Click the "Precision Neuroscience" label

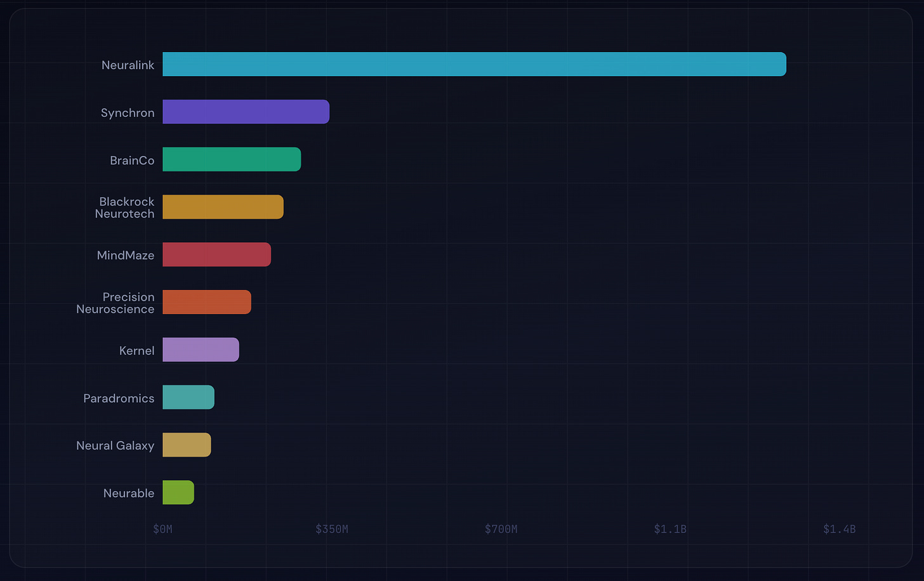115,303
